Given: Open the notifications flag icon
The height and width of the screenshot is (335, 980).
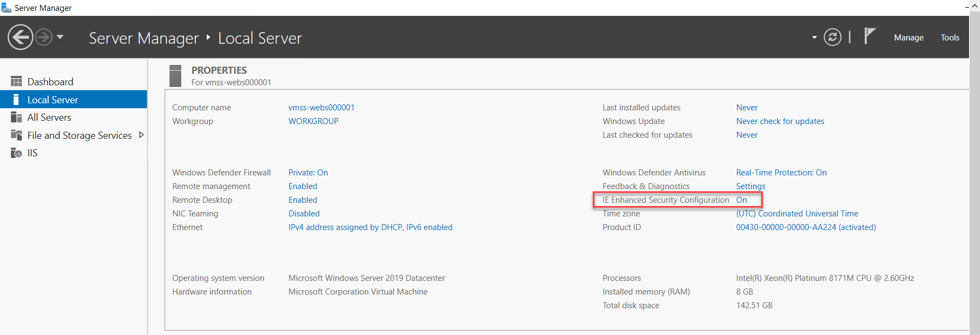Looking at the screenshot, I should pos(869,36).
